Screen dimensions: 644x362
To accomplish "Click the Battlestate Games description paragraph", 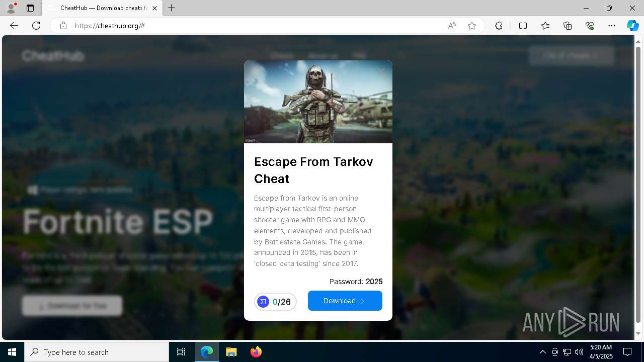I will (313, 231).
